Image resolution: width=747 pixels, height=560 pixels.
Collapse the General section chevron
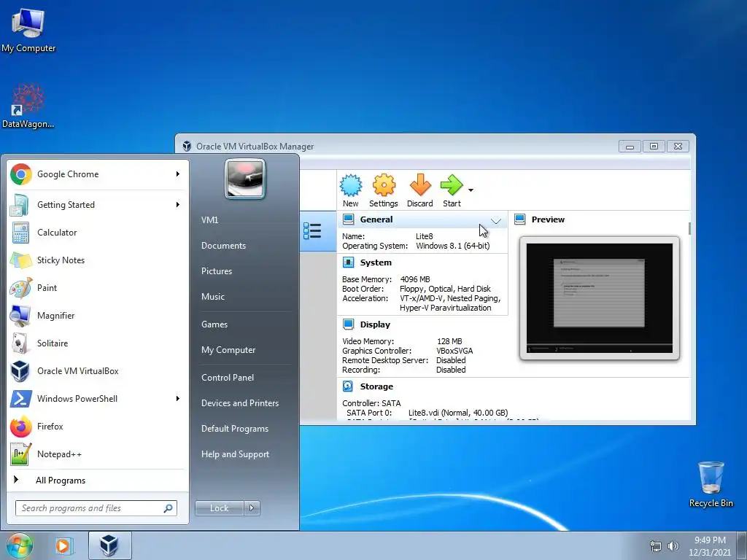tap(496, 220)
